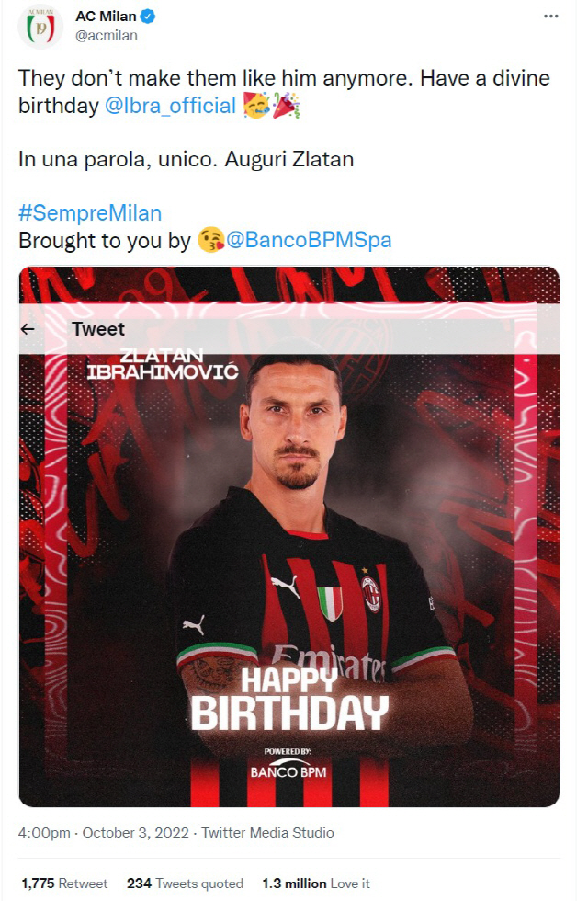Click the Twitter Media Studio source
Image resolution: width=588 pixels, height=901 pixels.
[267, 833]
